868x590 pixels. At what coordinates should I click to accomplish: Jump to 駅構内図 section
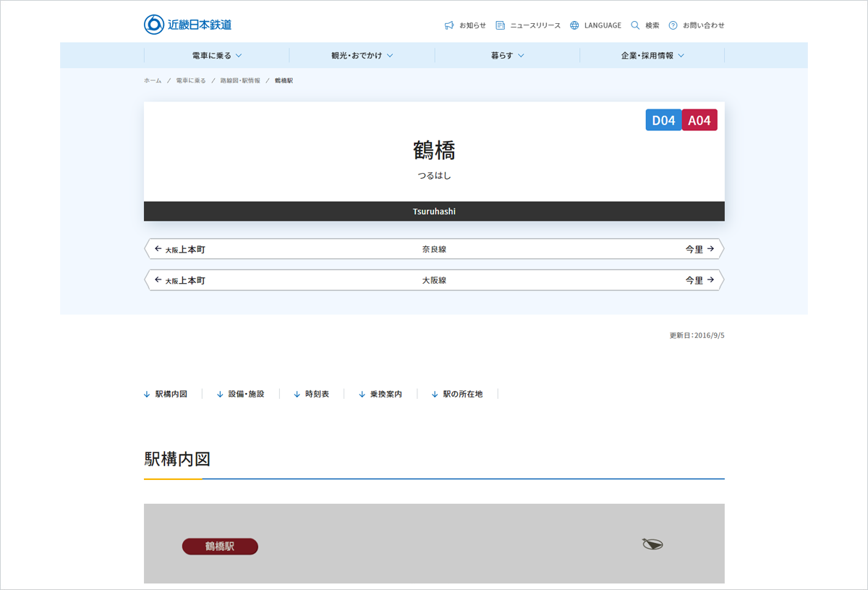(x=166, y=394)
